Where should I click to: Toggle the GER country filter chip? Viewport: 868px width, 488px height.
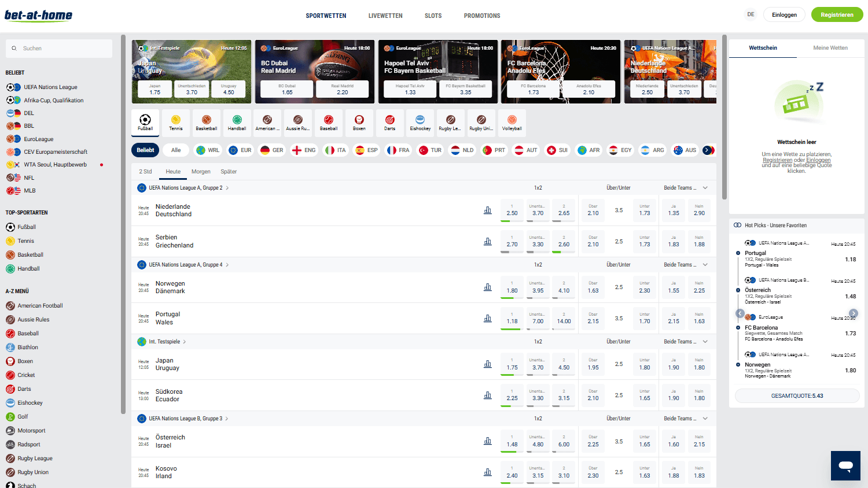pyautogui.click(x=272, y=150)
